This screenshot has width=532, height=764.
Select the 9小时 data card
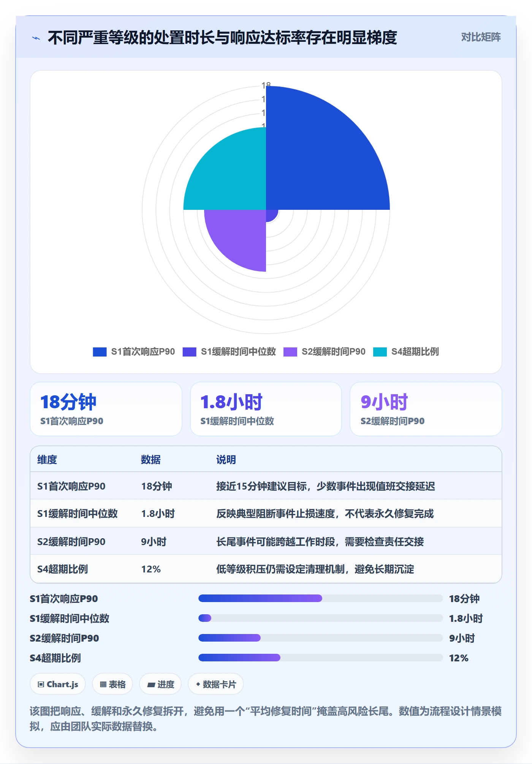point(426,409)
